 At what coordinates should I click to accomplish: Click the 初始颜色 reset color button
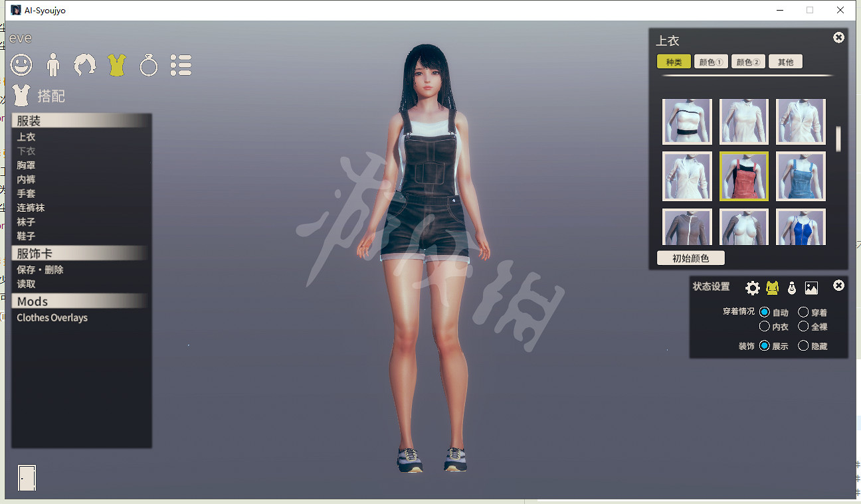(691, 258)
